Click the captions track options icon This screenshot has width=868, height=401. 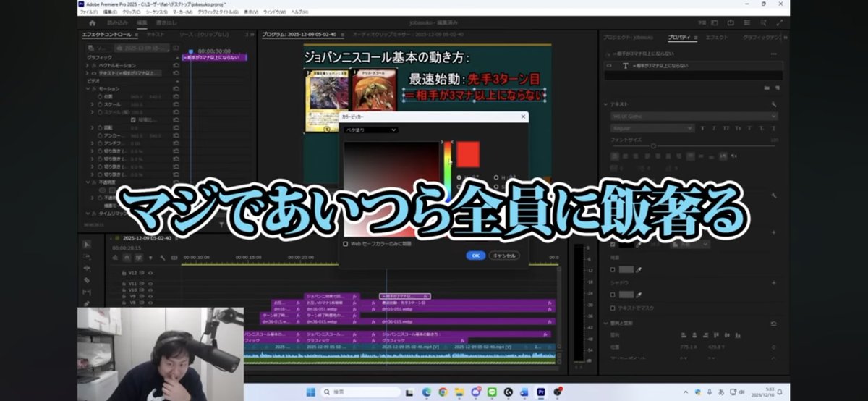tap(173, 257)
